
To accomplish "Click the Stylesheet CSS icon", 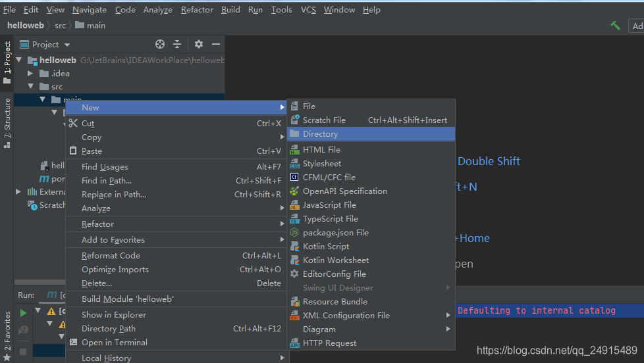I will pyautogui.click(x=294, y=164).
